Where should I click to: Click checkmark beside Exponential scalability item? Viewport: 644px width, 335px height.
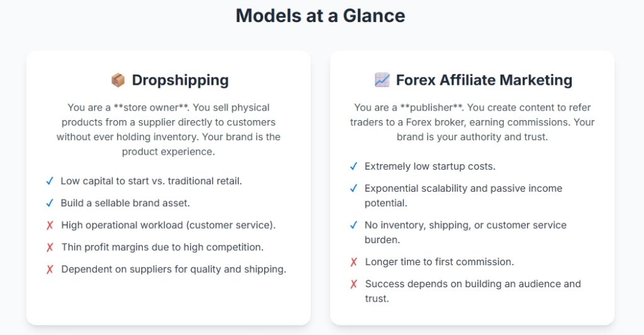pos(353,189)
